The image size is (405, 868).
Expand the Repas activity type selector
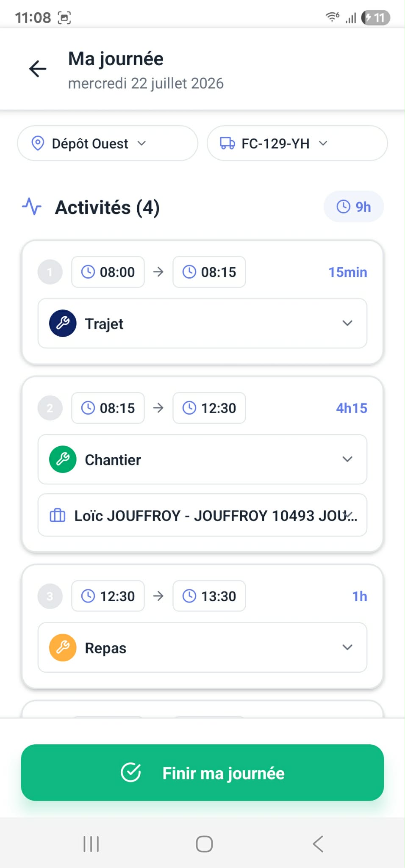point(202,647)
